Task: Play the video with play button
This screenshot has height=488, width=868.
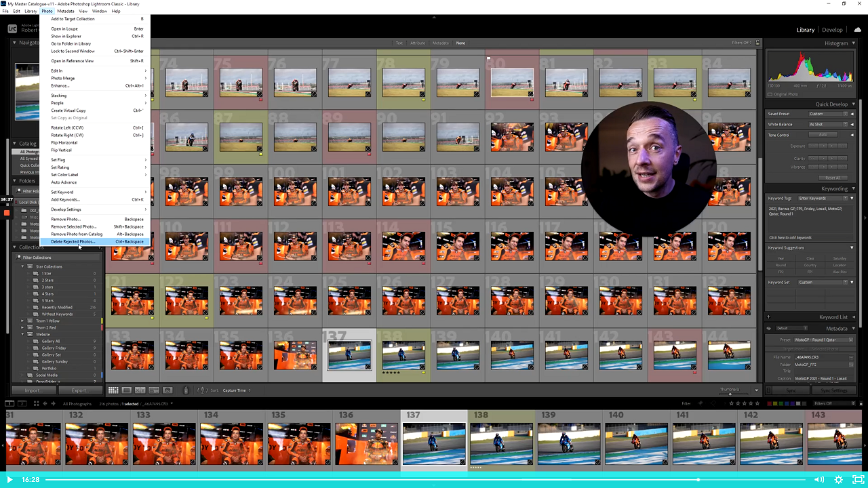Action: [9, 480]
